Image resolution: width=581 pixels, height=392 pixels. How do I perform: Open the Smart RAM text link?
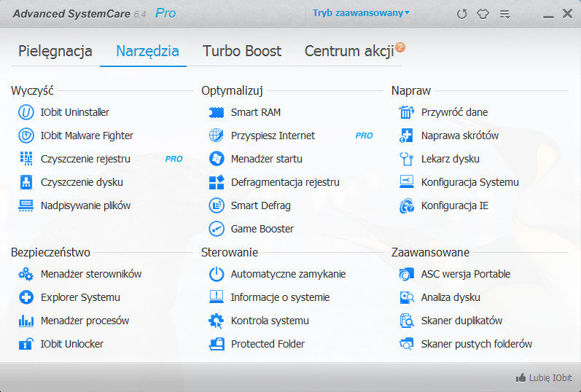click(x=256, y=112)
